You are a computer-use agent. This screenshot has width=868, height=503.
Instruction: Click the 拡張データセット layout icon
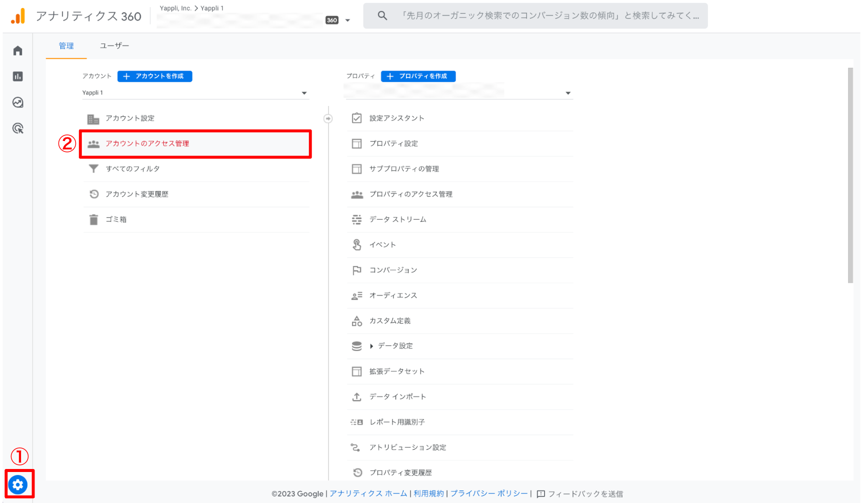[x=357, y=371]
